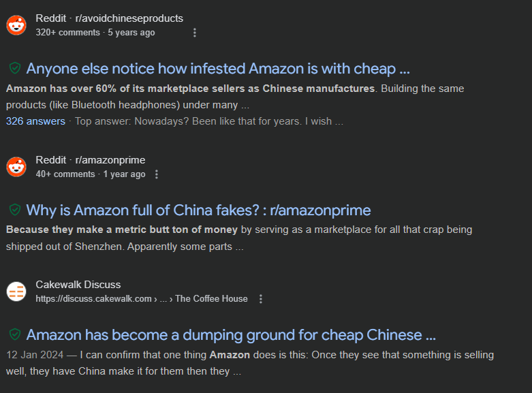532x393 pixels.
Task: Click the 'Reddit · r/amazonprime' source name
Action: coord(90,160)
